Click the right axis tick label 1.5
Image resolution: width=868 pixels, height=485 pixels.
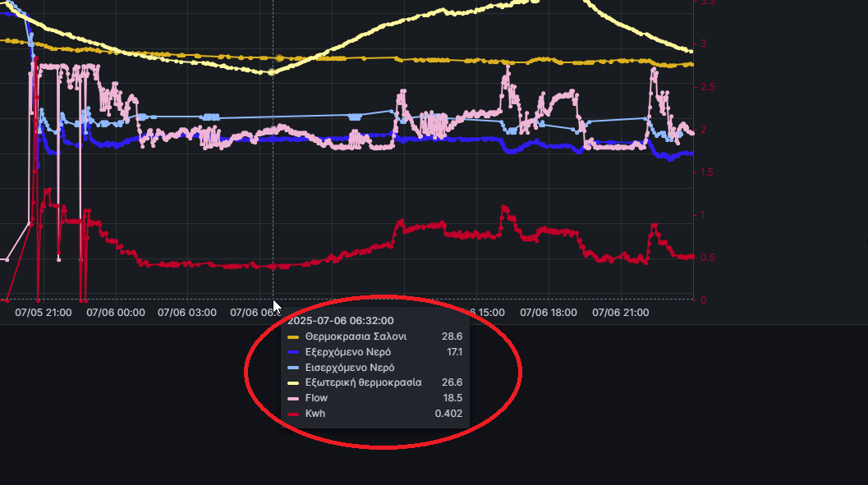coord(706,172)
